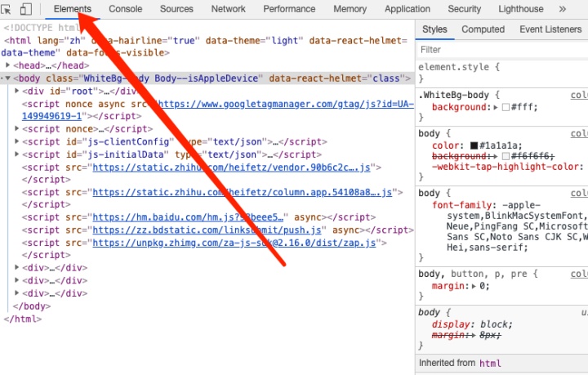Expand the .WhiteBg-body background shorthand arrow
The width and height of the screenshot is (588, 375).
coord(496,107)
